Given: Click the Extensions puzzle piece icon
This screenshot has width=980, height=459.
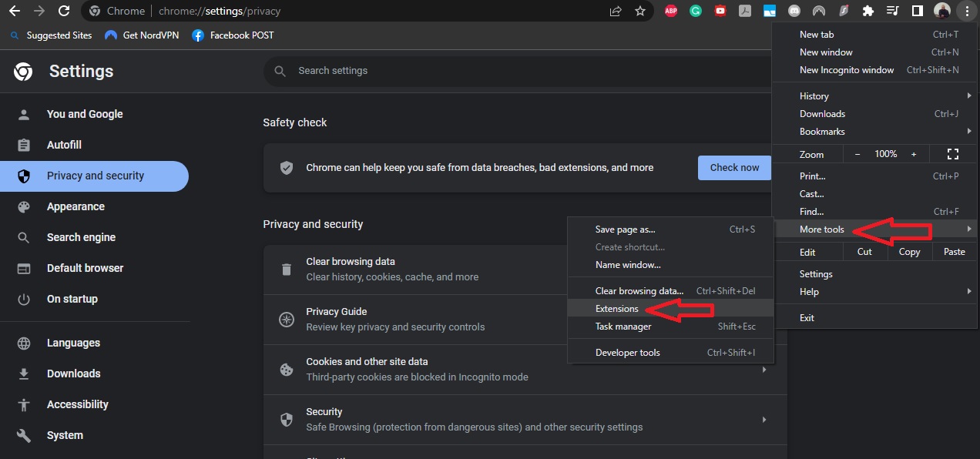Looking at the screenshot, I should (868, 11).
